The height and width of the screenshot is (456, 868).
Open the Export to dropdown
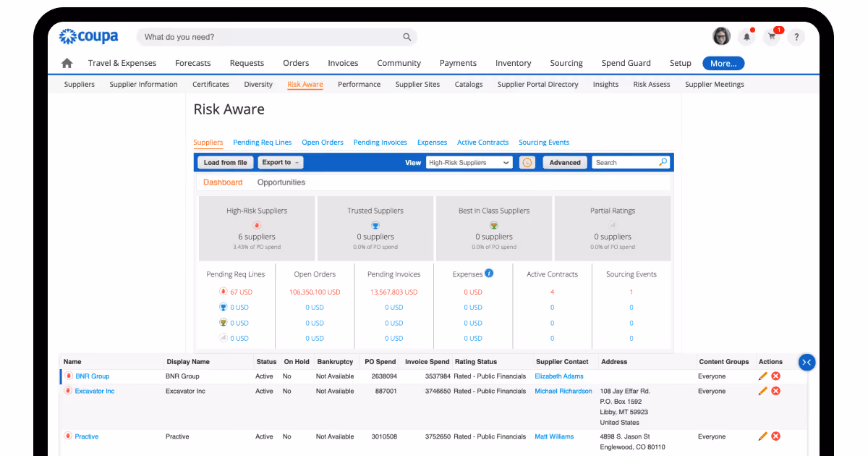[281, 163]
